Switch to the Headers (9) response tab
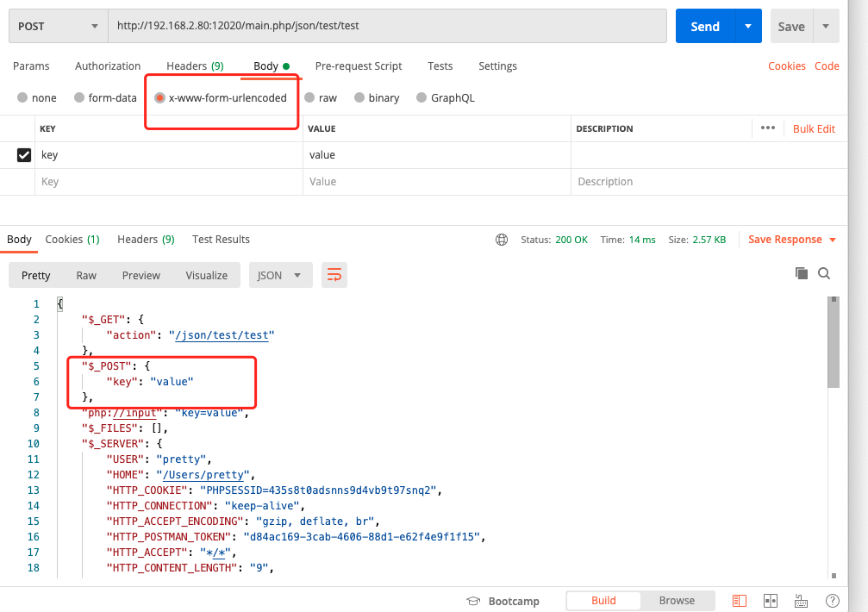868x612 pixels. pos(145,240)
